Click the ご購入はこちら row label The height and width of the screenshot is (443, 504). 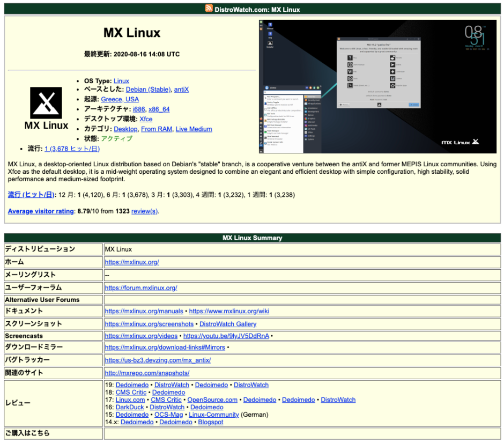(27, 433)
